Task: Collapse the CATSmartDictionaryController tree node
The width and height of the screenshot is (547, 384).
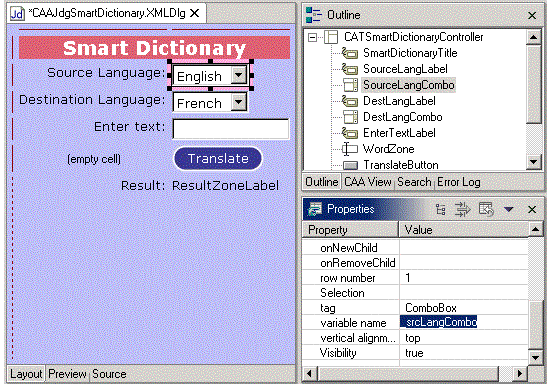Action: pyautogui.click(x=313, y=37)
